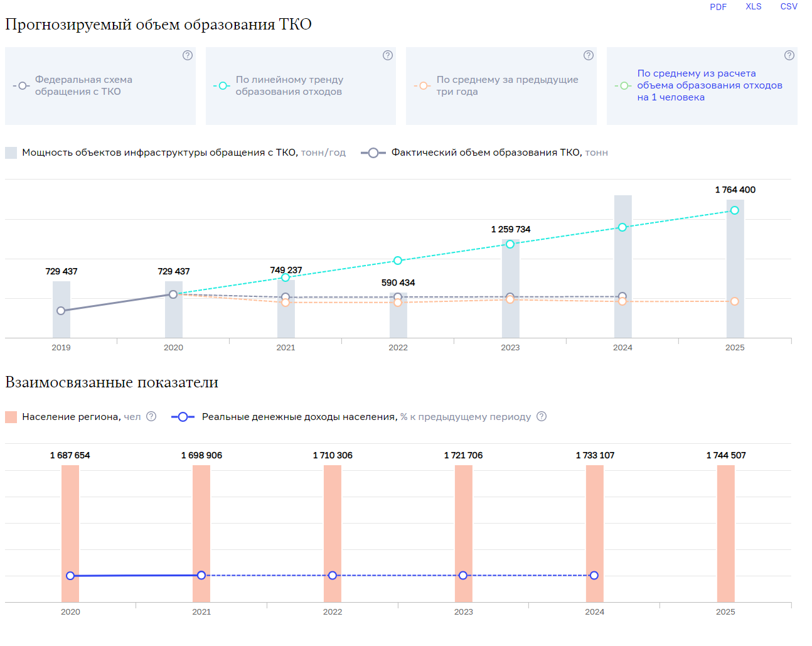Click 2024 federal scheme gray data point
Screen dimensions: 812x646
pyautogui.click(x=622, y=296)
